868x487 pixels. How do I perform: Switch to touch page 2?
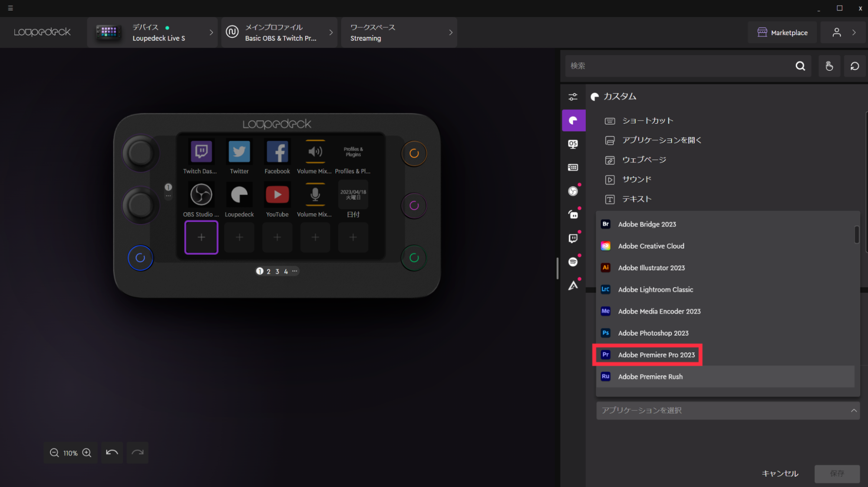pyautogui.click(x=268, y=271)
